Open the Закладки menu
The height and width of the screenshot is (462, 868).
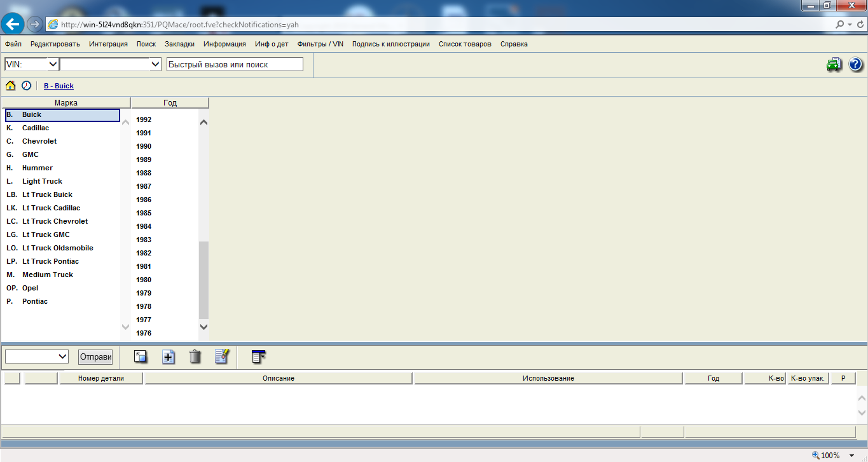pos(180,44)
